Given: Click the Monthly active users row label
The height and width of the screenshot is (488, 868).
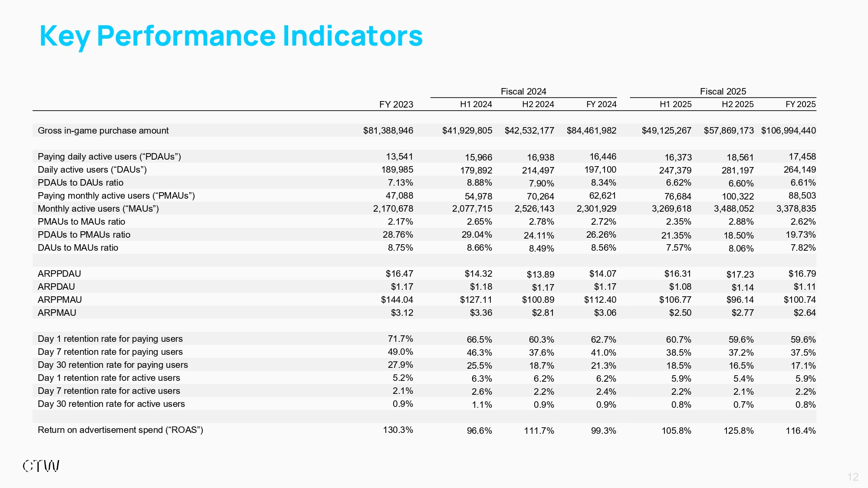Looking at the screenshot, I should [x=98, y=209].
